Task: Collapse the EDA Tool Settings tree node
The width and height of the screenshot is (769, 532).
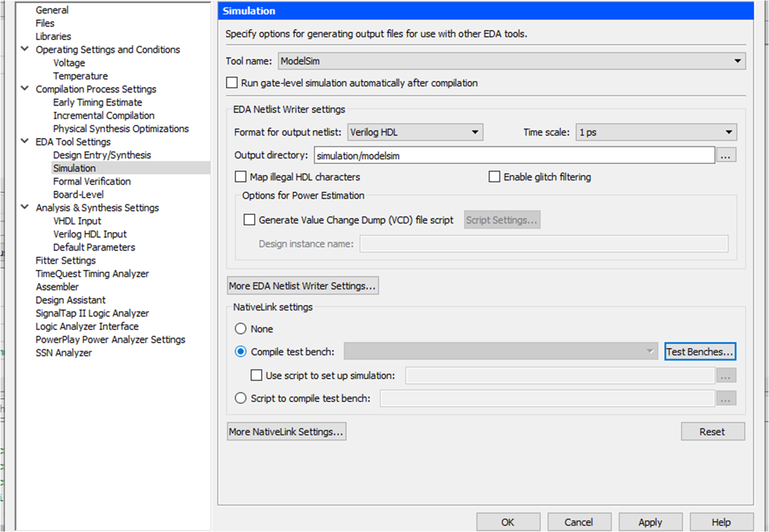Action: pyautogui.click(x=25, y=141)
